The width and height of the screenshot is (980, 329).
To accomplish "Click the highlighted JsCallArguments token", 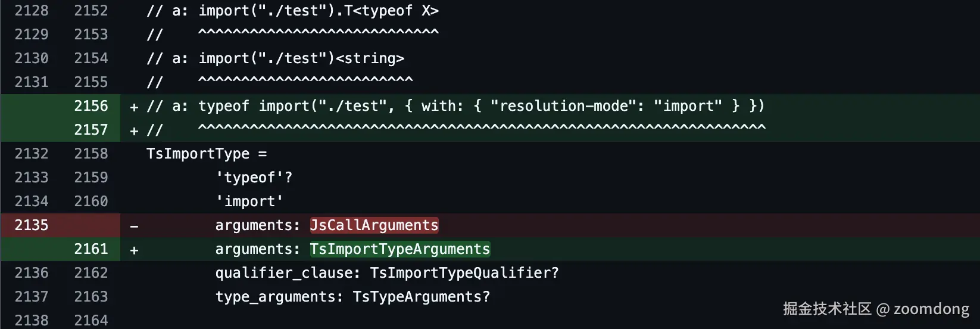I will [x=374, y=225].
